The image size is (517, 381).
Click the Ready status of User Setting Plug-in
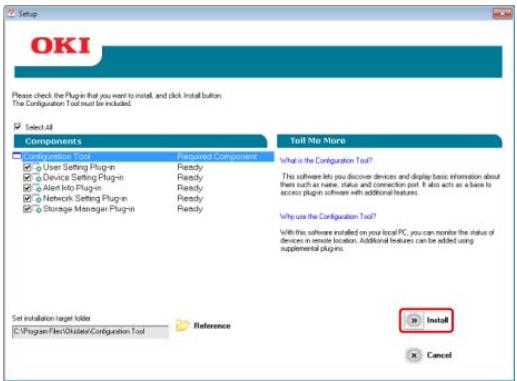pos(190,167)
